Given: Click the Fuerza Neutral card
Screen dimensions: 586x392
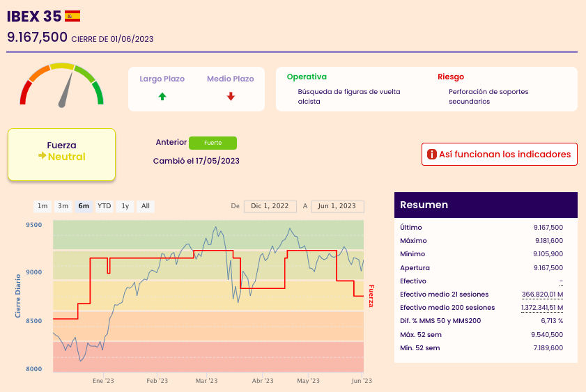Looking at the screenshot, I should (61, 155).
